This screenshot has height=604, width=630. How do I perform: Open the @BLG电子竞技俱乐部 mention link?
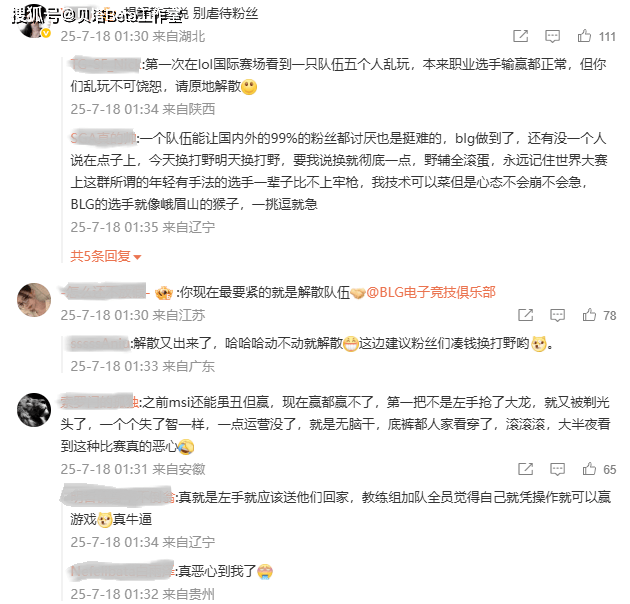431,293
